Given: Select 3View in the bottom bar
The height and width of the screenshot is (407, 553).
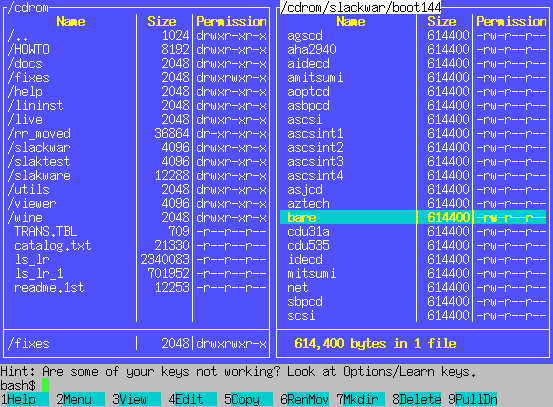Looking at the screenshot, I should (136, 399).
